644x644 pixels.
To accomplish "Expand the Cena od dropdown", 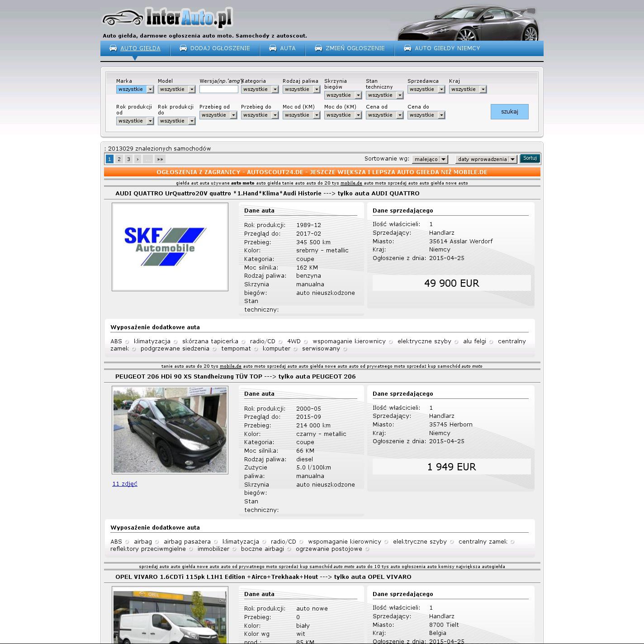I will pos(384,115).
